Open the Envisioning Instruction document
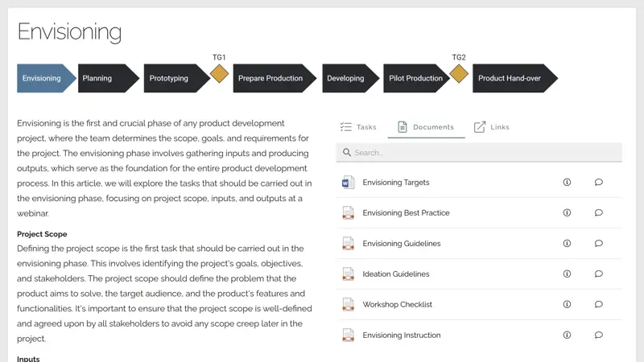 (401, 335)
